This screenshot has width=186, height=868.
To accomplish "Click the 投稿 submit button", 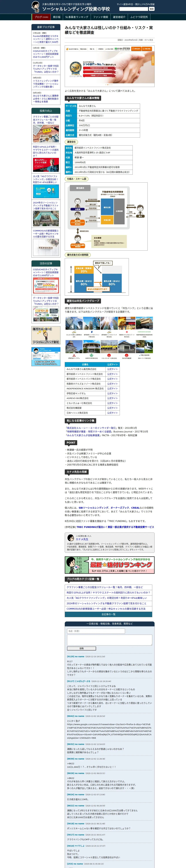I will [81, 648].
